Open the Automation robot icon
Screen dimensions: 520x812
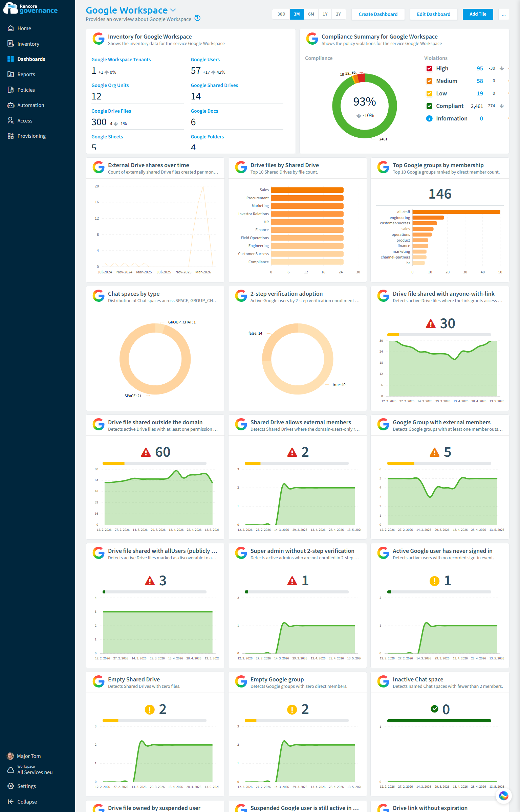11,105
